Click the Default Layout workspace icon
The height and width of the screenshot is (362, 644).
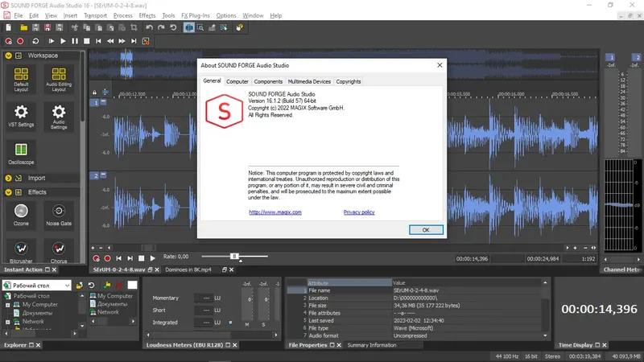click(21, 76)
